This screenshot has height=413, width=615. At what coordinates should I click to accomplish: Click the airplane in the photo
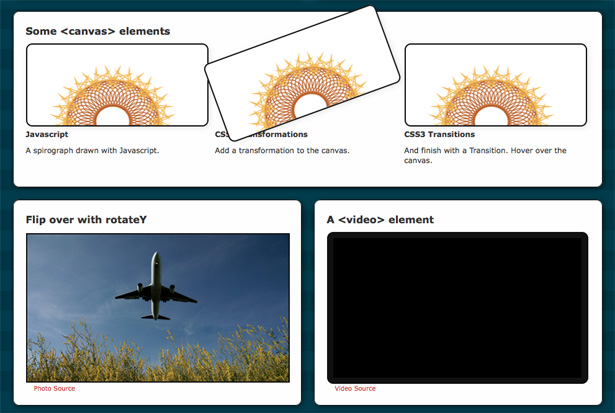[156, 286]
